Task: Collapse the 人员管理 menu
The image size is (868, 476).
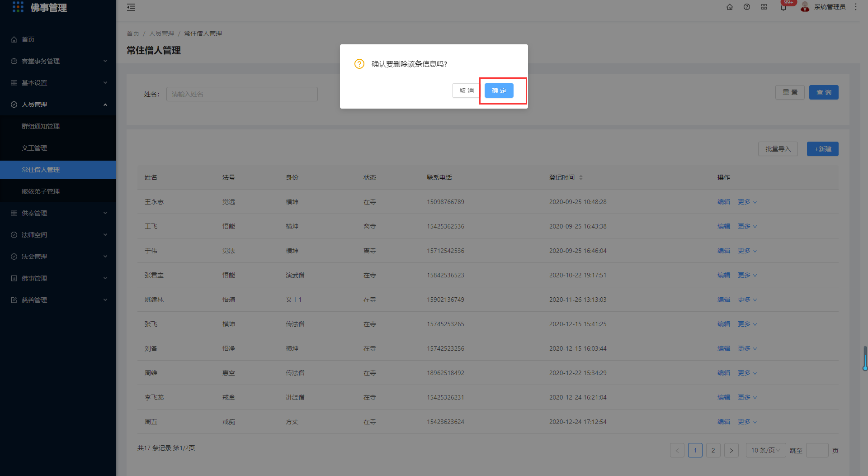Action: coord(105,105)
